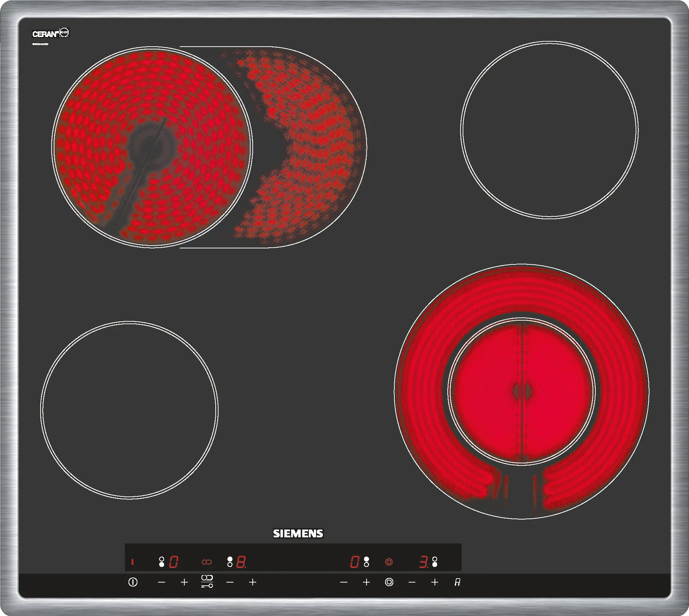Tap the CERAN logo in the corner
Viewport: 689px width, 616px height.
(51, 33)
